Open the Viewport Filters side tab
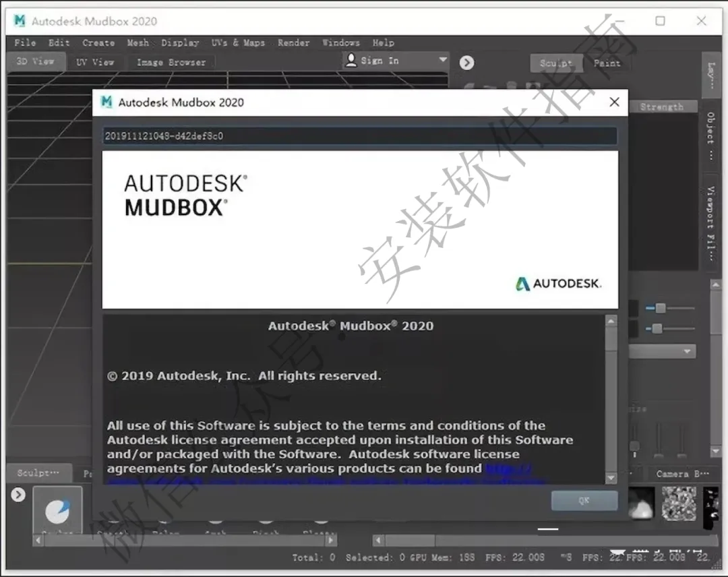Screen dimensions: 728x577 pos(711,223)
